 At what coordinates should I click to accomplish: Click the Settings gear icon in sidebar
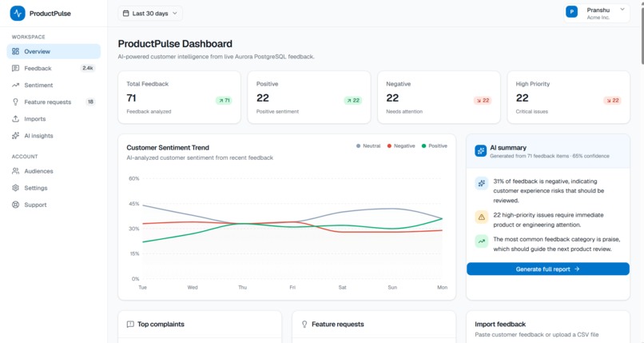(16, 188)
